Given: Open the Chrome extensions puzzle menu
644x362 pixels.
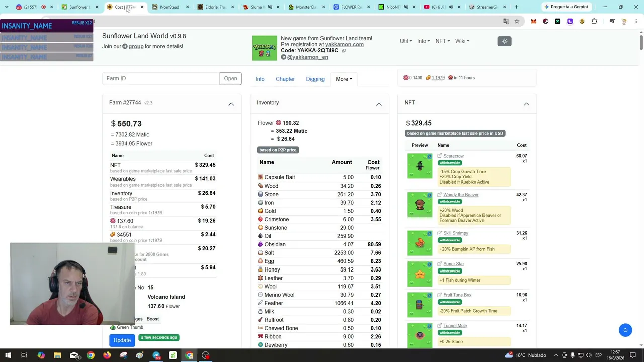Looking at the screenshot, I should coord(594,21).
